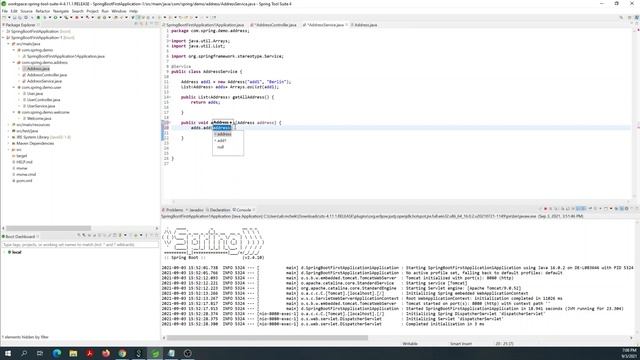Launch Microsoft Edge from taskbar

click(x=57, y=353)
